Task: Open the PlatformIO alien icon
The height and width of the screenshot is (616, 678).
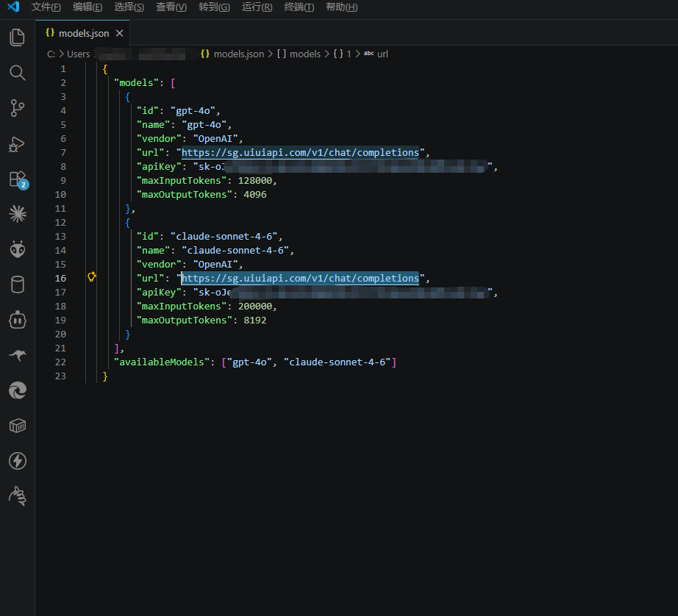Action: 17,249
